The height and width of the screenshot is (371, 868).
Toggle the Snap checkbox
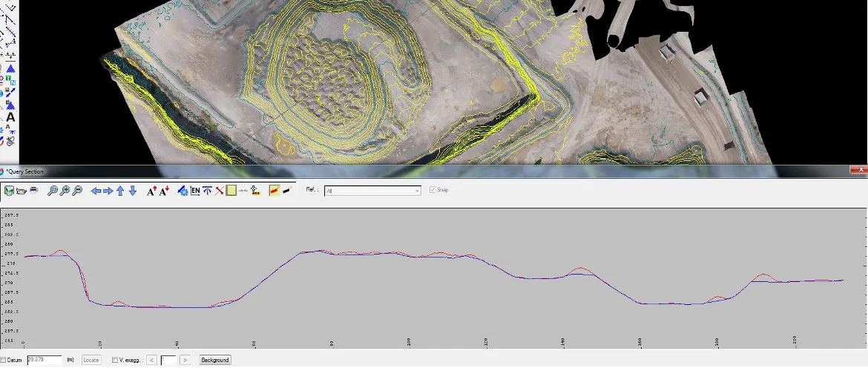point(433,190)
